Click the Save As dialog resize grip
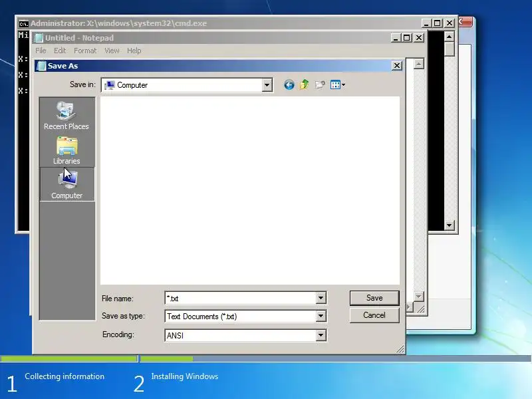 (400, 349)
